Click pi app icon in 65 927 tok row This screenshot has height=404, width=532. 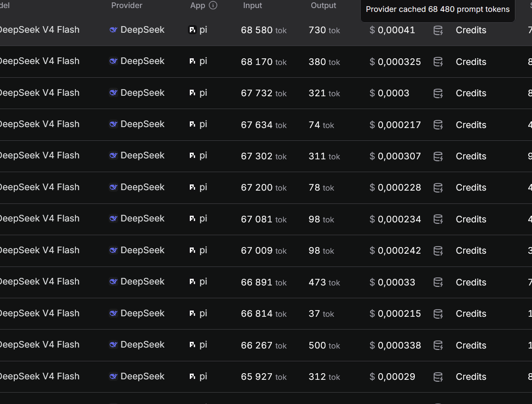pos(192,376)
